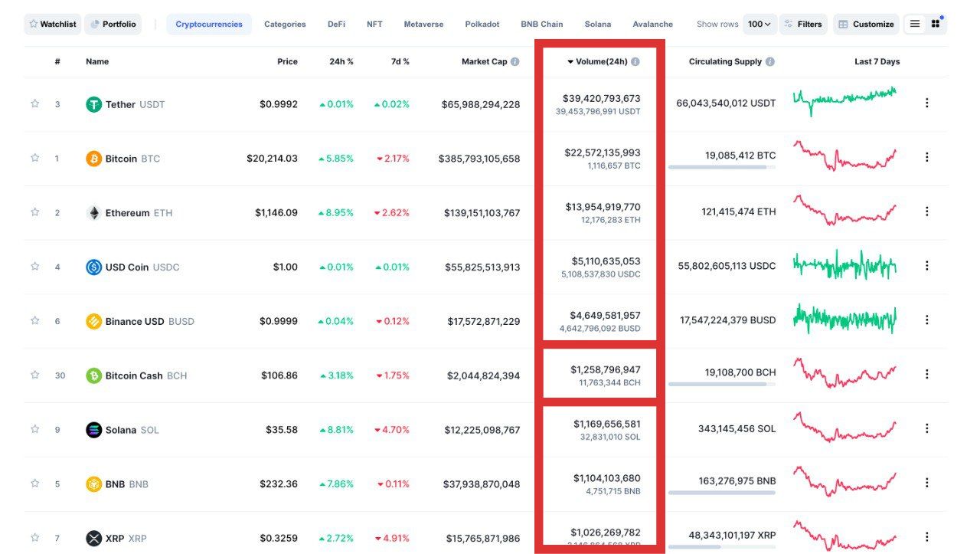Star Solana for watchlist
Viewport: 980px width, 554px height.
click(x=34, y=429)
